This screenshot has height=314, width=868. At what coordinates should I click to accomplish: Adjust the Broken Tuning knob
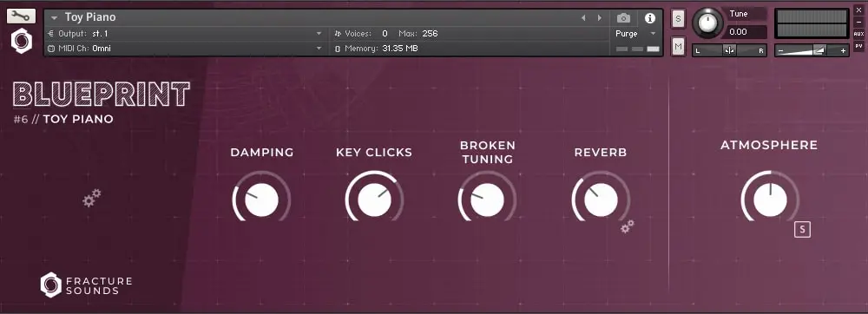coord(487,200)
